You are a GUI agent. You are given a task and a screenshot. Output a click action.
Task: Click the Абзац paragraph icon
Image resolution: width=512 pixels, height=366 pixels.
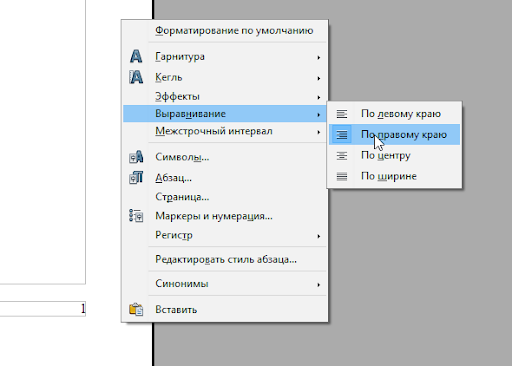pyautogui.click(x=136, y=177)
